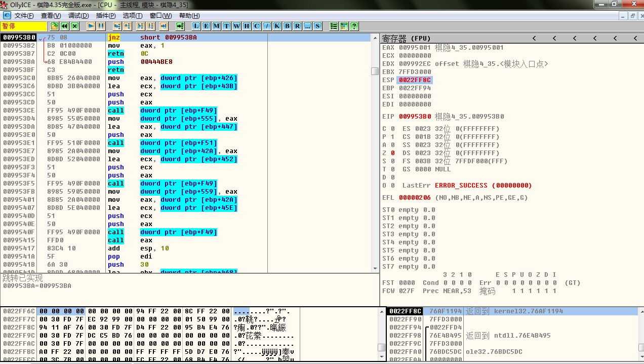The height and width of the screenshot is (364, 644).
Task: Open the Handles window (H button)
Action: (247, 26)
